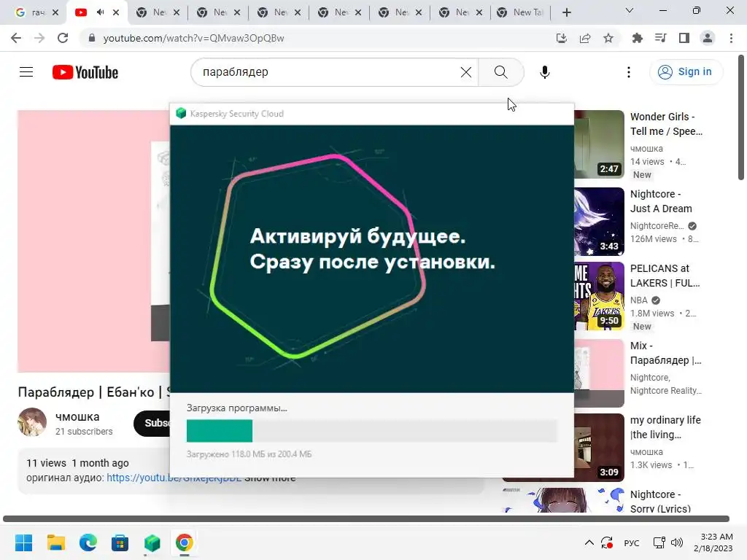This screenshot has width=747, height=560.
Task: Launch Microsoft Edge from the taskbar
Action: 88,542
